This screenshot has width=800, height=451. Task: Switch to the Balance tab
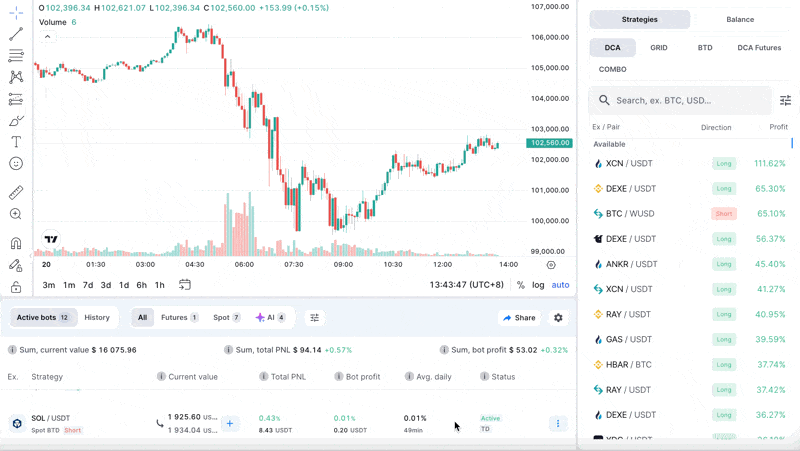(x=740, y=20)
